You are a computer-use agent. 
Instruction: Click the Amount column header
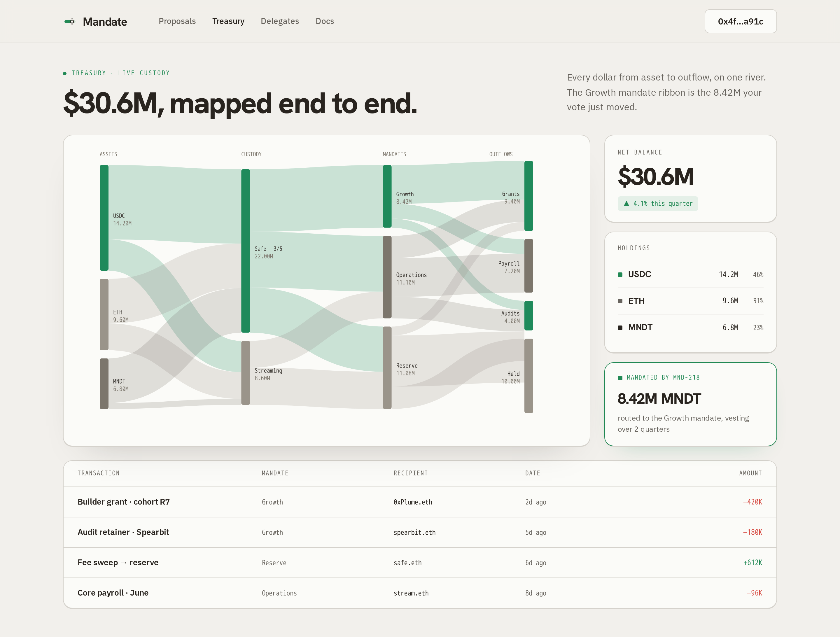750,473
